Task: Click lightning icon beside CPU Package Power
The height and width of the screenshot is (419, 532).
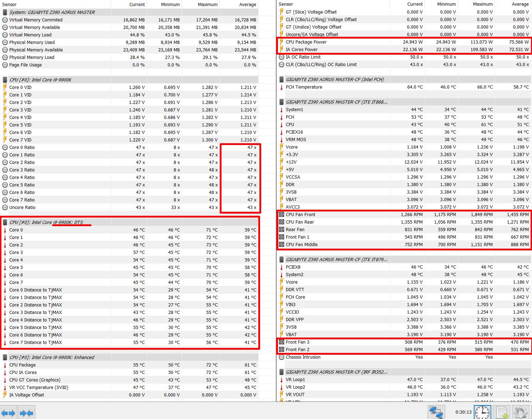Action: pos(282,42)
